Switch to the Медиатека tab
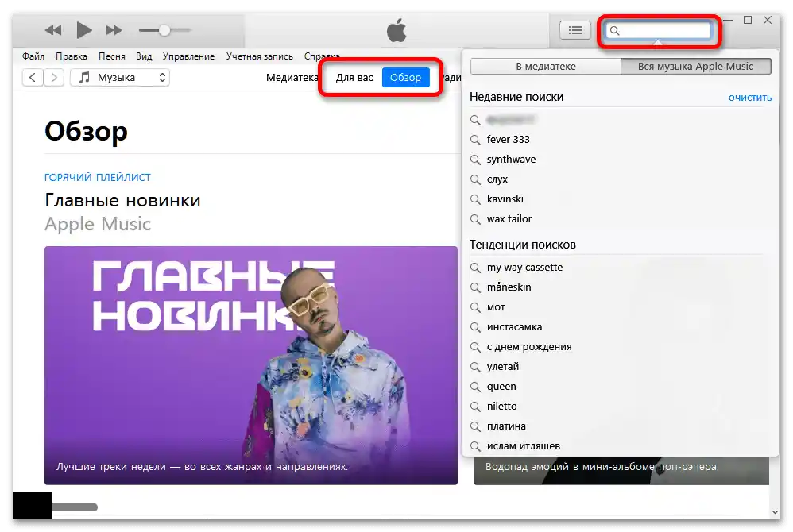Image resolution: width=793 pixels, height=532 pixels. [292, 77]
